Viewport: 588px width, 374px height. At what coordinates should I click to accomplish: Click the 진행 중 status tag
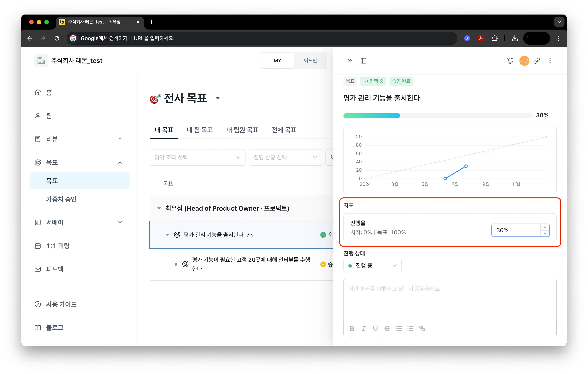coord(373,81)
